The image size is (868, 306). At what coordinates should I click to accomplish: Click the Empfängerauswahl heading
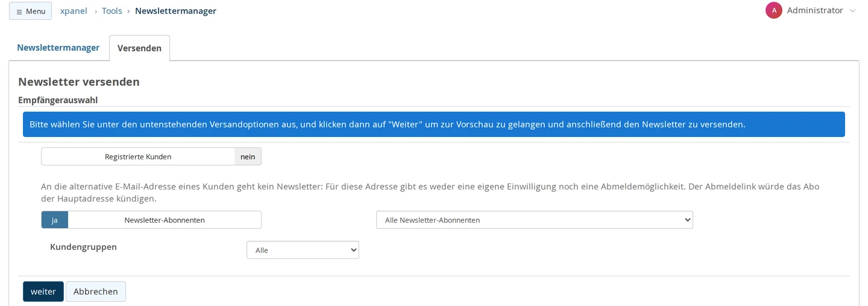point(58,100)
